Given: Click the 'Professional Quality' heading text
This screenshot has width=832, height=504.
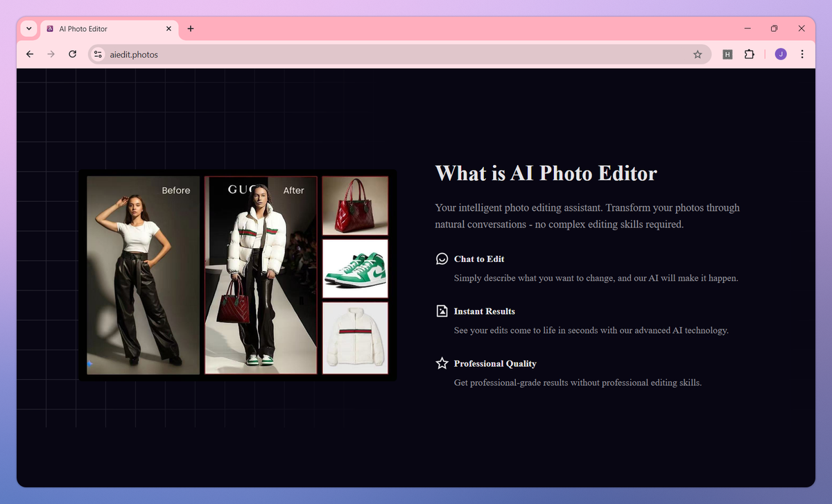Looking at the screenshot, I should click(x=495, y=364).
